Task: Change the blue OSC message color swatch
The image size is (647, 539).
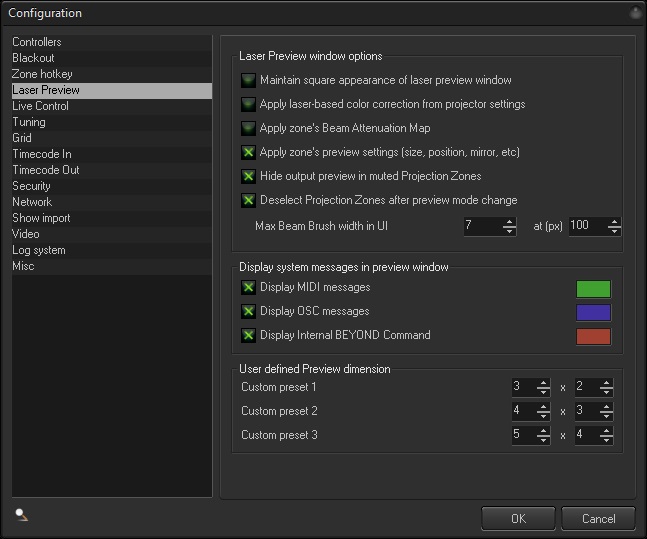Action: tap(593, 313)
